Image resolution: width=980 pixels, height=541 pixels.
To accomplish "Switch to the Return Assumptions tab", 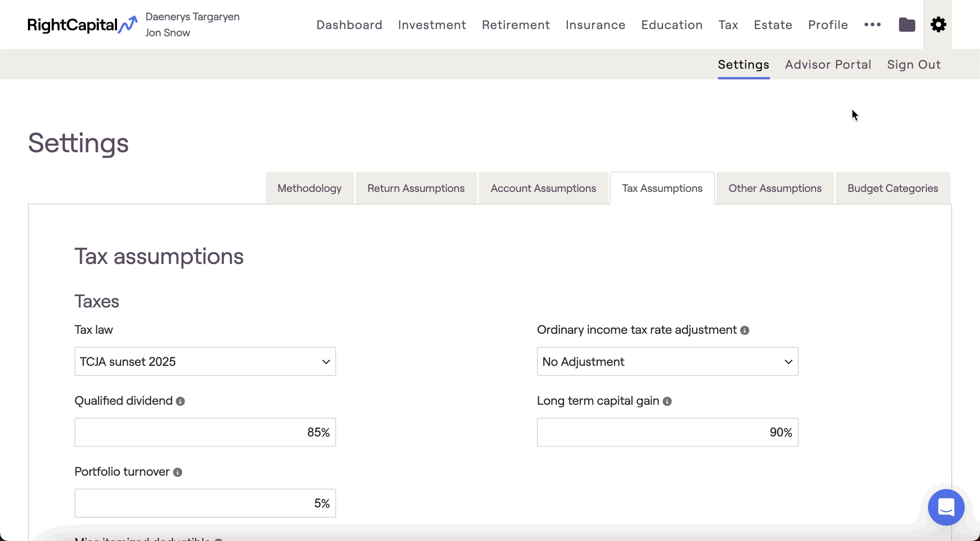I will coord(416,188).
